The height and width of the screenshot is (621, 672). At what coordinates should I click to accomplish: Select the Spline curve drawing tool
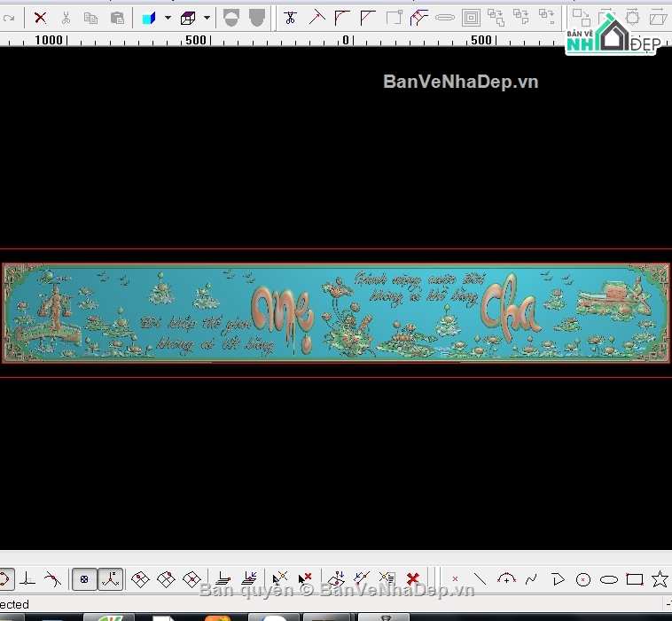[x=531, y=579]
